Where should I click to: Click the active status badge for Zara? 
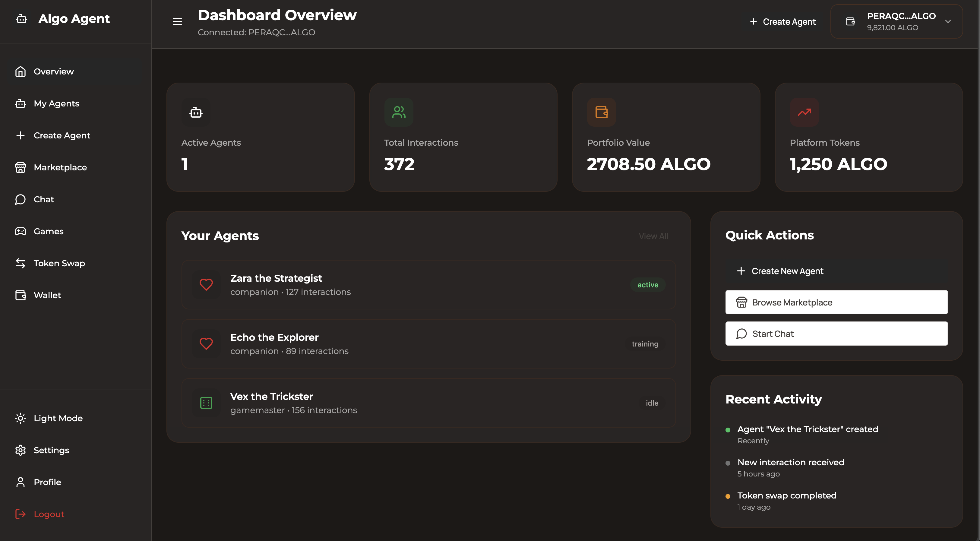[647, 285]
